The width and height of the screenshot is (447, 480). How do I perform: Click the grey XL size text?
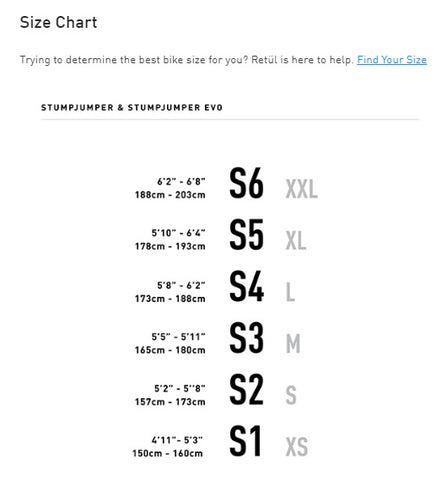pyautogui.click(x=296, y=241)
